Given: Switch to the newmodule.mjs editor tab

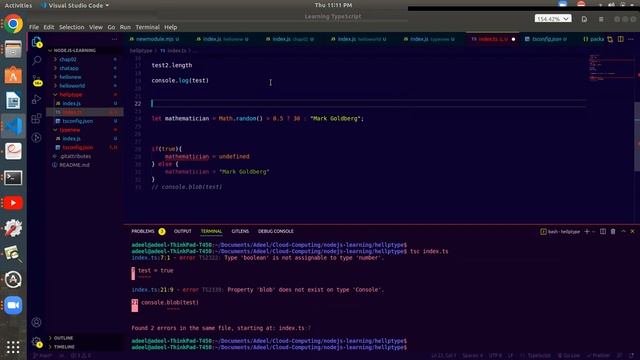Looking at the screenshot, I should point(155,39).
